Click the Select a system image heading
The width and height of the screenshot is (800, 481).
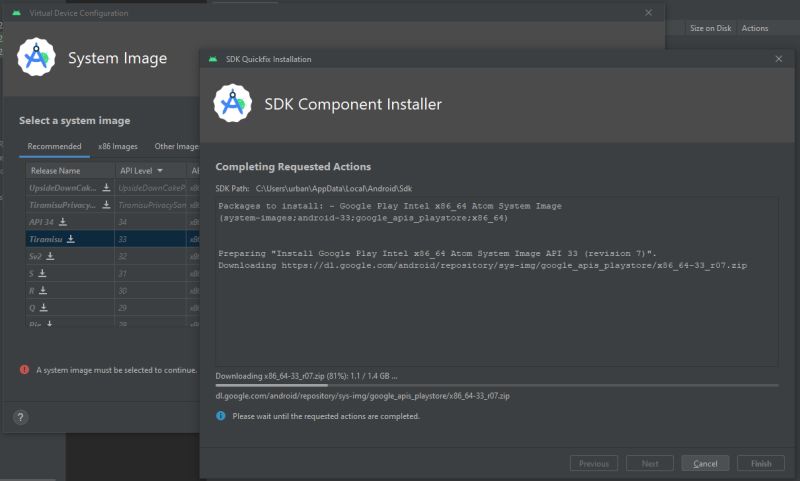click(x=74, y=120)
